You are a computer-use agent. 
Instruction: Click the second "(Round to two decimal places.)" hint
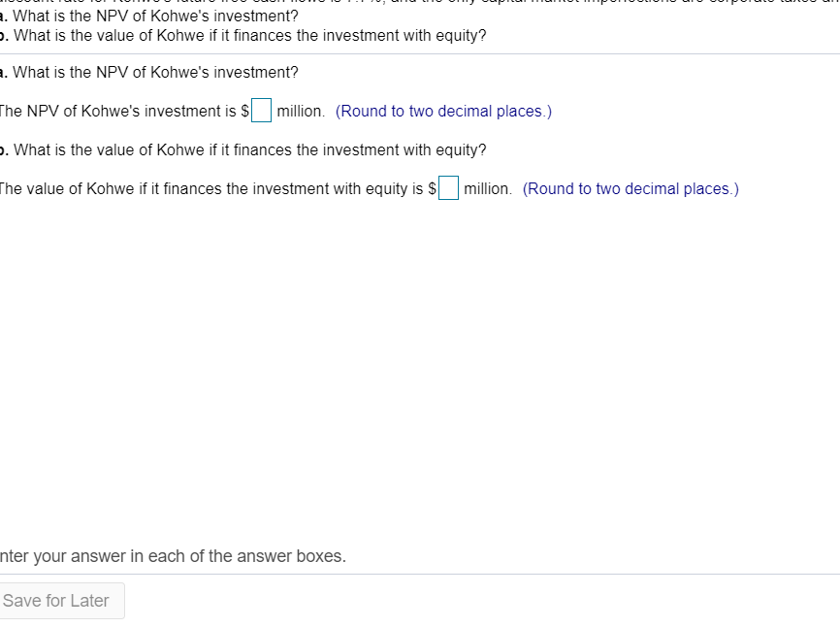pyautogui.click(x=631, y=188)
